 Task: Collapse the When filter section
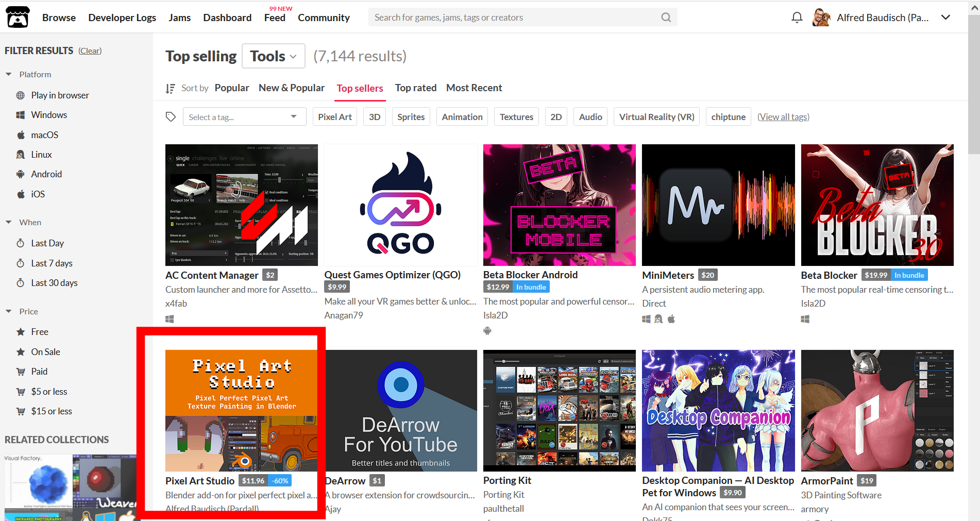(9, 222)
